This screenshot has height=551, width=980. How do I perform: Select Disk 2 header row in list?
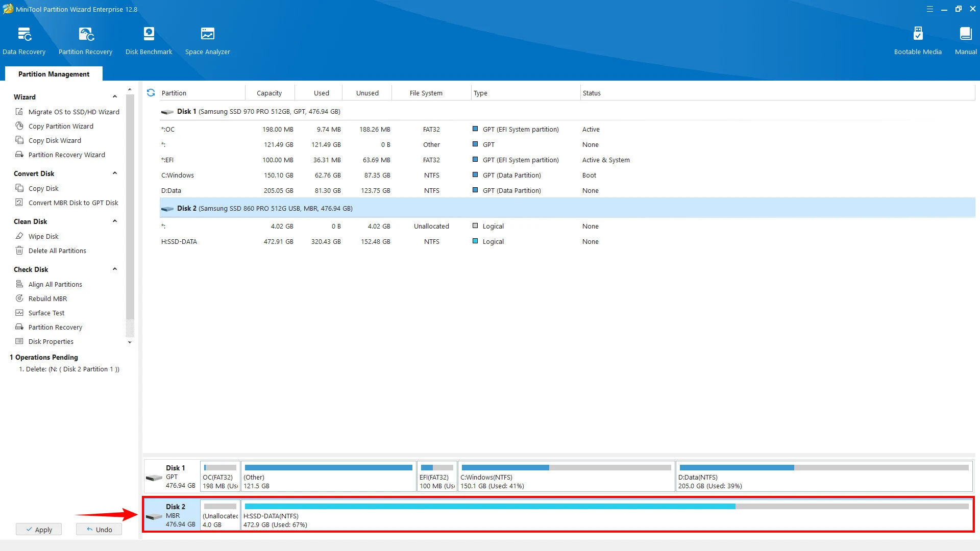tap(567, 208)
